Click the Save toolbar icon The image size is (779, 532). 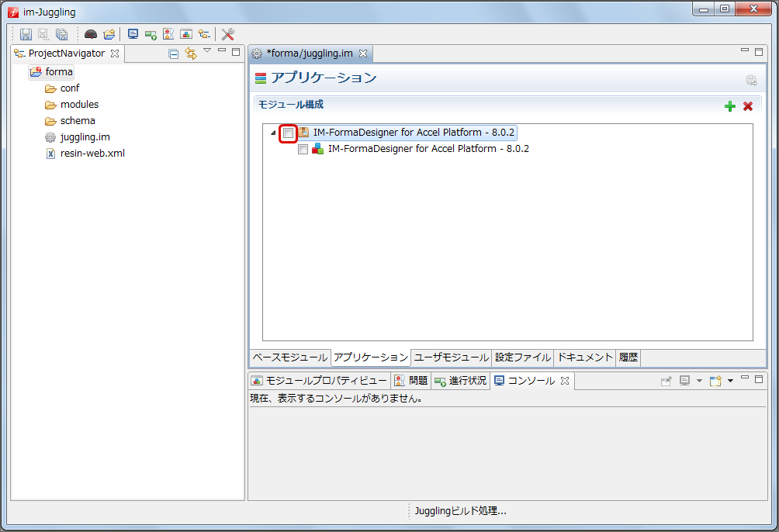(x=26, y=34)
